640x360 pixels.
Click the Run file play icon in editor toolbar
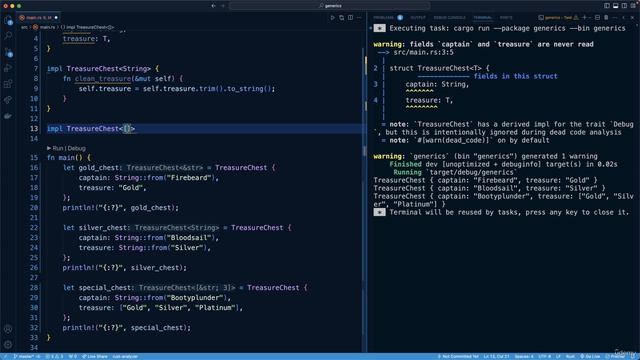333,18
